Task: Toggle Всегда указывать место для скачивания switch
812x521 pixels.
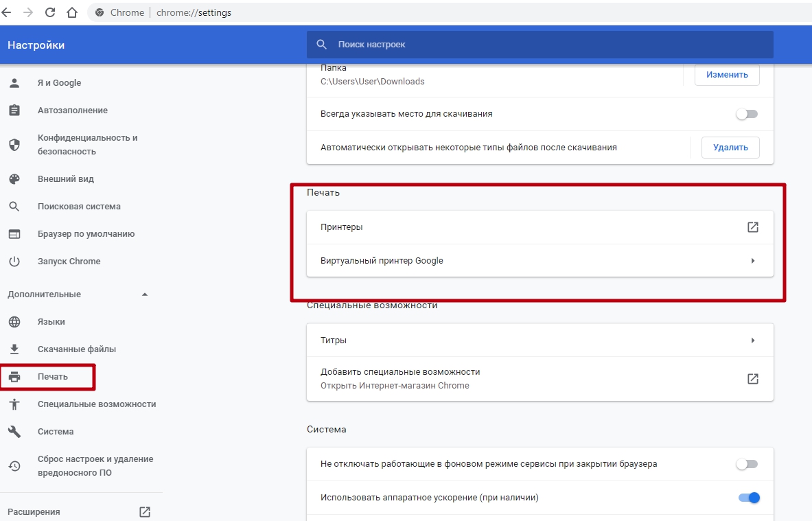Action: click(x=747, y=114)
